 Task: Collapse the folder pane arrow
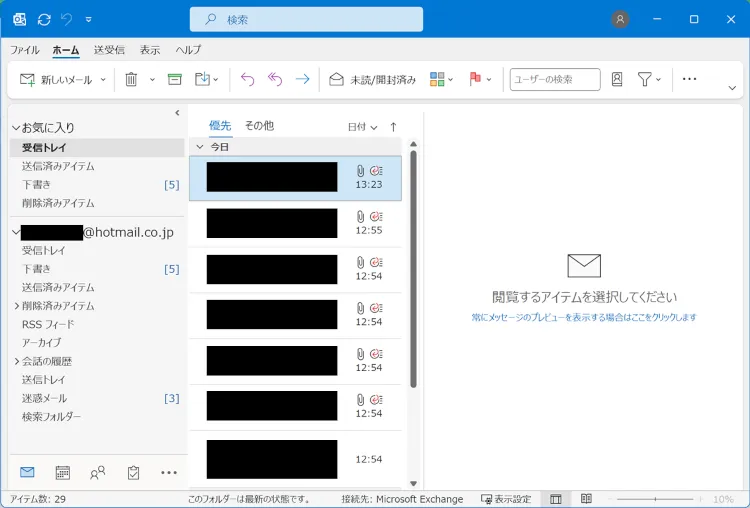(177, 113)
